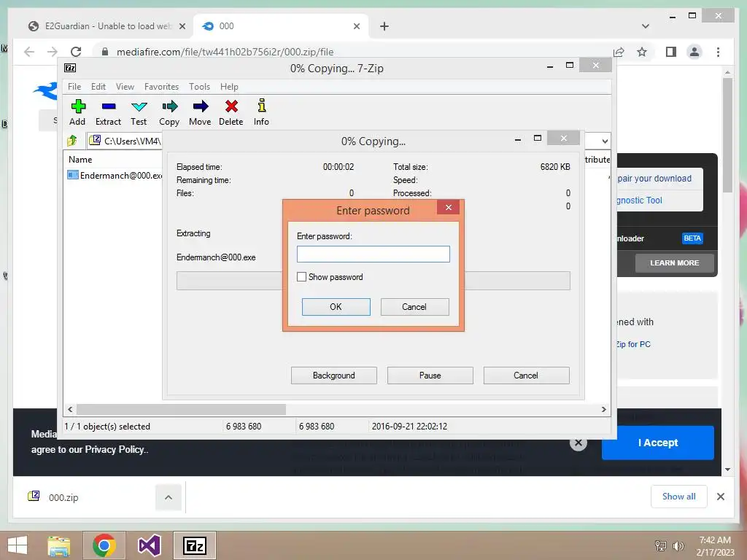The image size is (747, 560).
Task: Open the Tools menu
Action: [x=199, y=87]
